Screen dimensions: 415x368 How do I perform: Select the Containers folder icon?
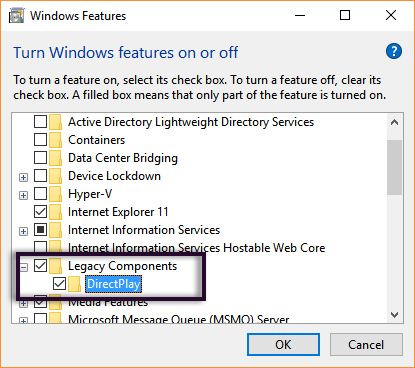pyautogui.click(x=56, y=140)
